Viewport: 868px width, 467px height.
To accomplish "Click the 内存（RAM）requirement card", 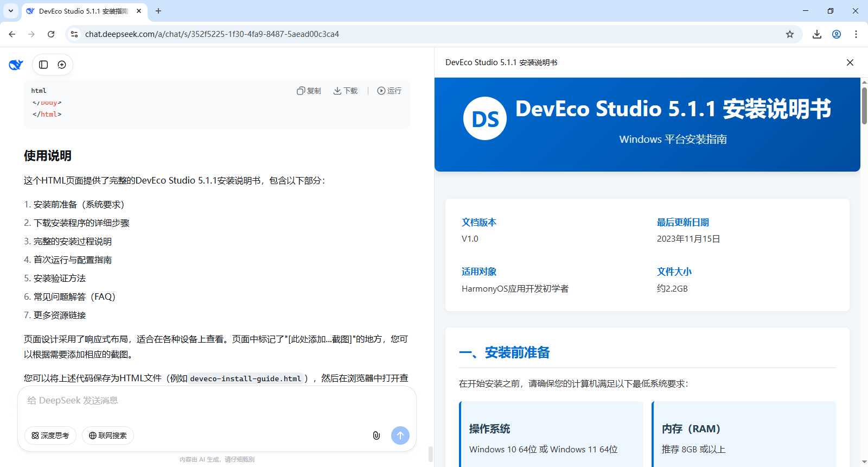I will (744, 434).
